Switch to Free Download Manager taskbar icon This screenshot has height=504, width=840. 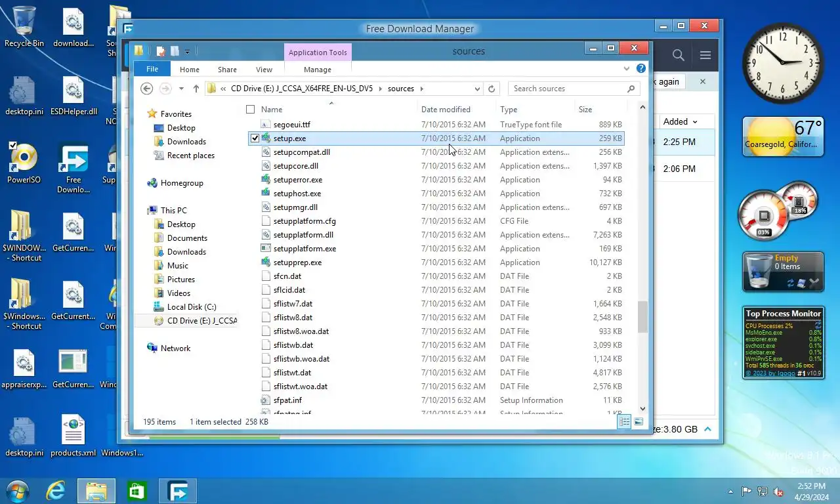coord(178,491)
